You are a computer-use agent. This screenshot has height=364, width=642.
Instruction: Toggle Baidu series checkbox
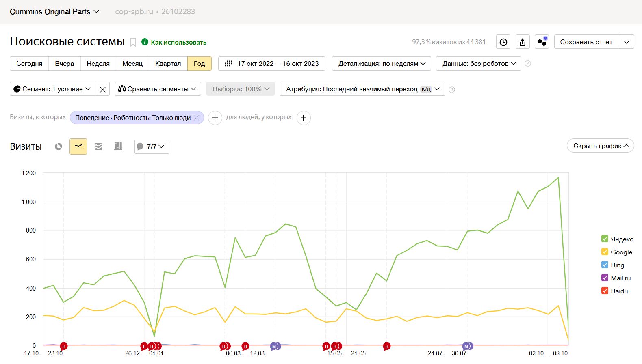(605, 291)
